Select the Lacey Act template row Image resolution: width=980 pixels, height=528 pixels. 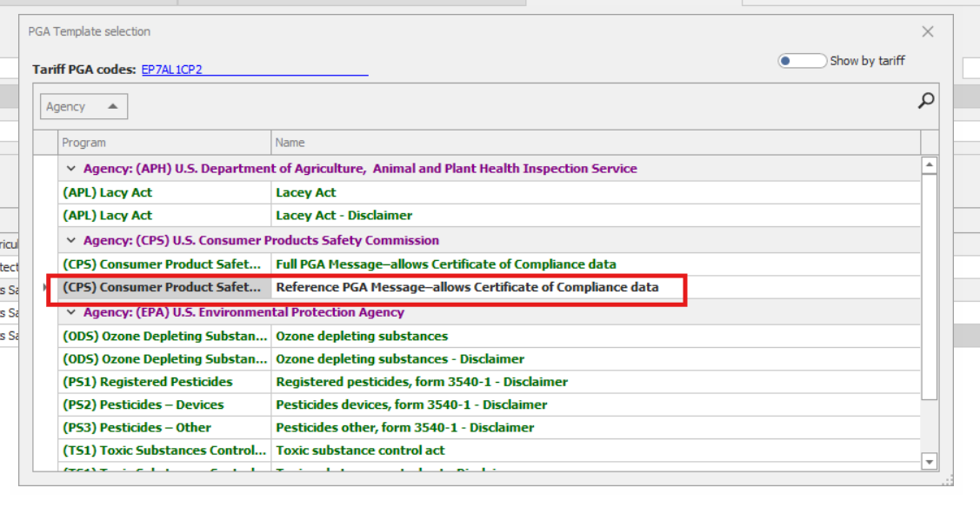coord(489,192)
